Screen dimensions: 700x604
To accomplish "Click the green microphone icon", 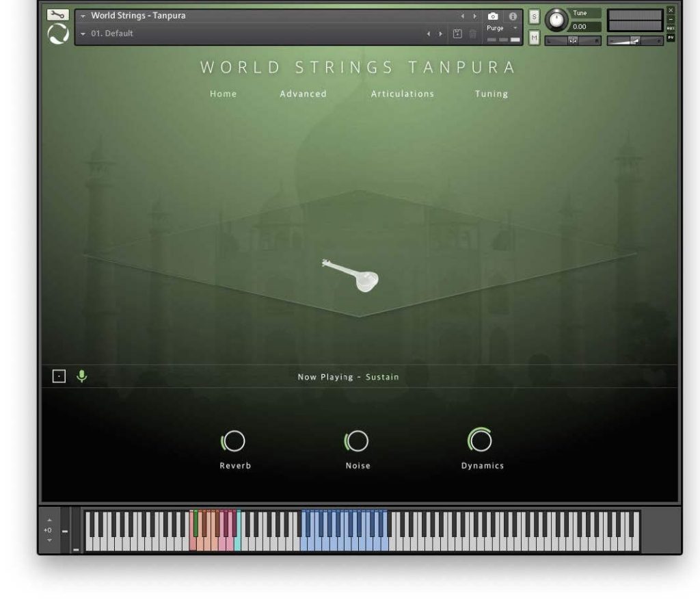I will 82,376.
